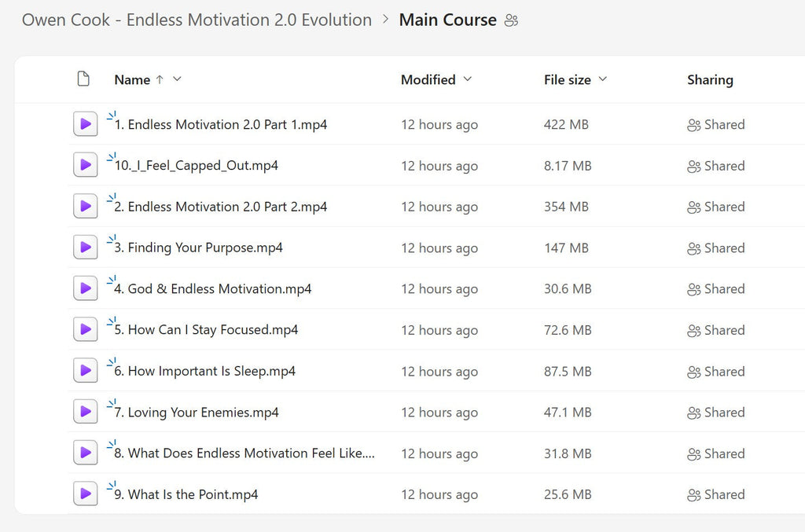Sort by the Name column header
Viewport: 805px width, 532px height.
pos(132,79)
